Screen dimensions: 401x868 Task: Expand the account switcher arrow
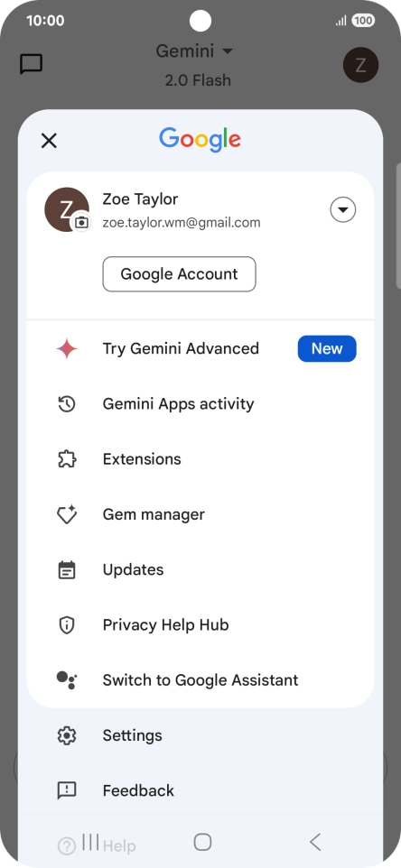tap(343, 210)
